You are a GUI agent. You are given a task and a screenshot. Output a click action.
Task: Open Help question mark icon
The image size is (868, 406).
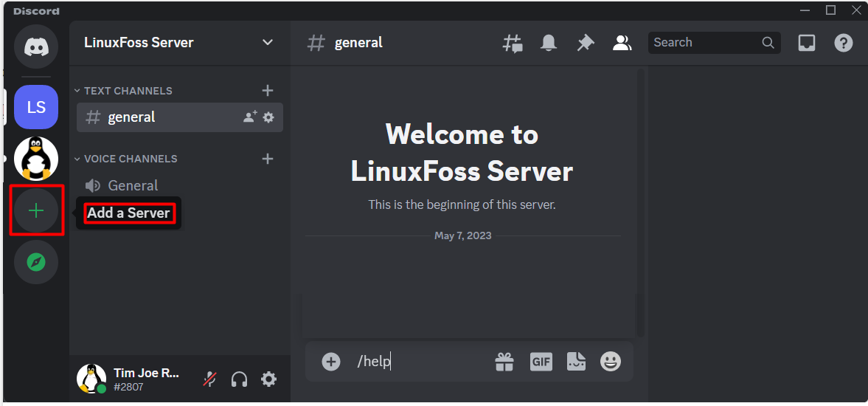pos(843,44)
